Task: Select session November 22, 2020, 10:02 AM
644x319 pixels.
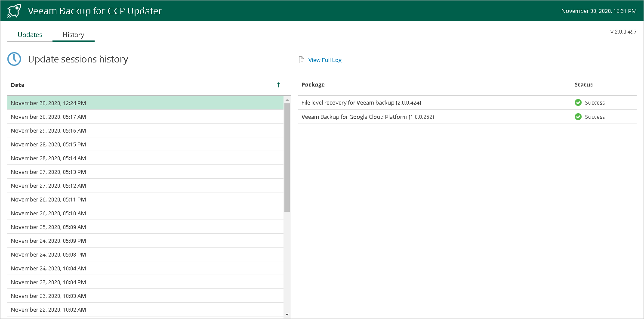Action: pyautogui.click(x=145, y=310)
